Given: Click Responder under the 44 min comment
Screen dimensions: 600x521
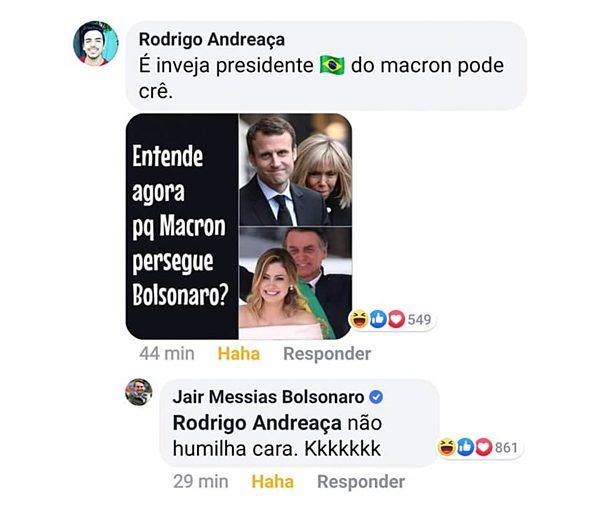Looking at the screenshot, I should click(x=327, y=353).
